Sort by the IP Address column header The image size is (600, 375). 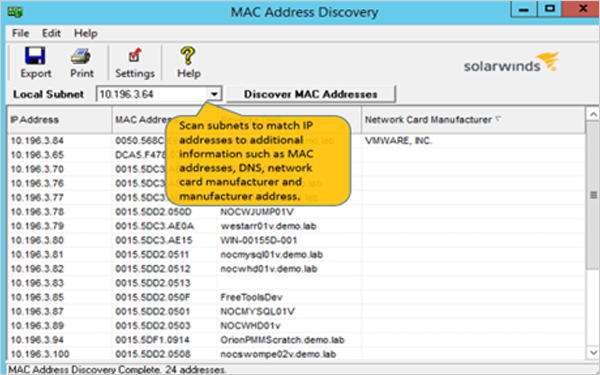[59, 120]
